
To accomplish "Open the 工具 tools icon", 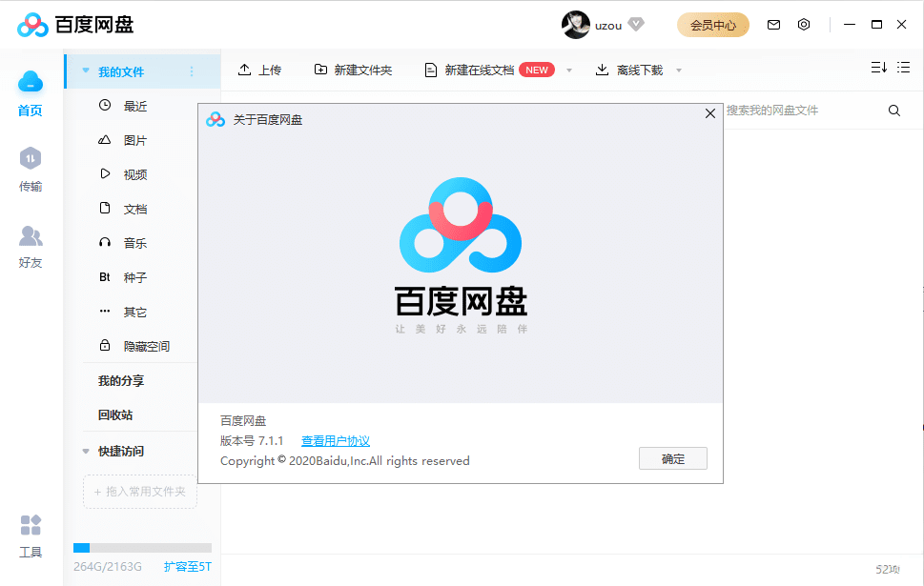I will click(31, 525).
